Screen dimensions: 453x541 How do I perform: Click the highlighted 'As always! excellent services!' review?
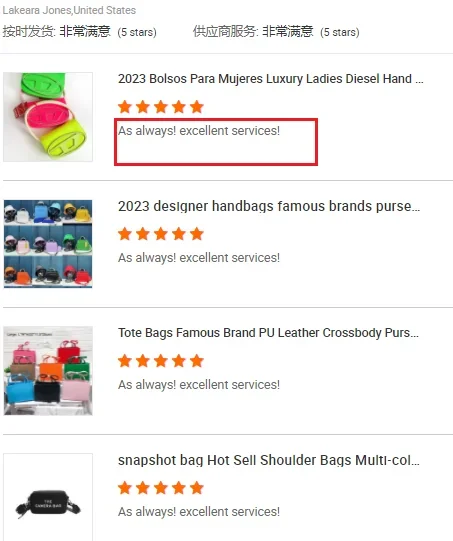tap(199, 131)
